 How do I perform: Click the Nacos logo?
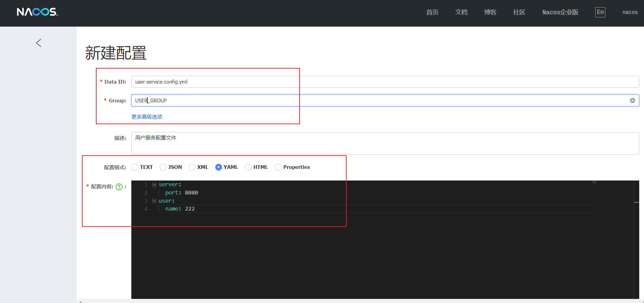38,12
